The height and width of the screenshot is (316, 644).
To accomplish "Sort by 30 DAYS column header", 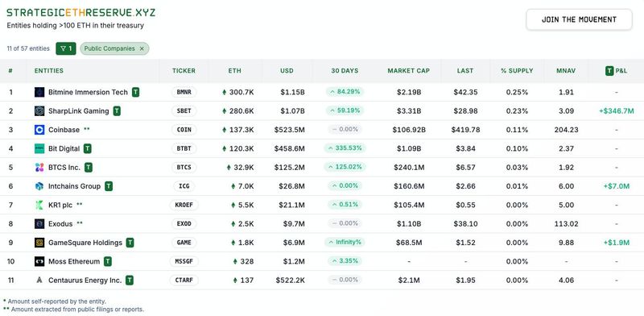I will [345, 71].
